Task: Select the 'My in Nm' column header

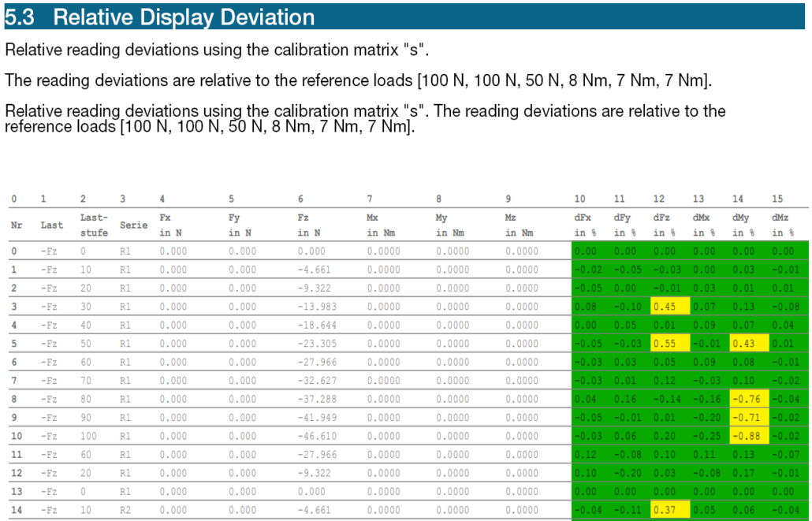Action: [450, 225]
